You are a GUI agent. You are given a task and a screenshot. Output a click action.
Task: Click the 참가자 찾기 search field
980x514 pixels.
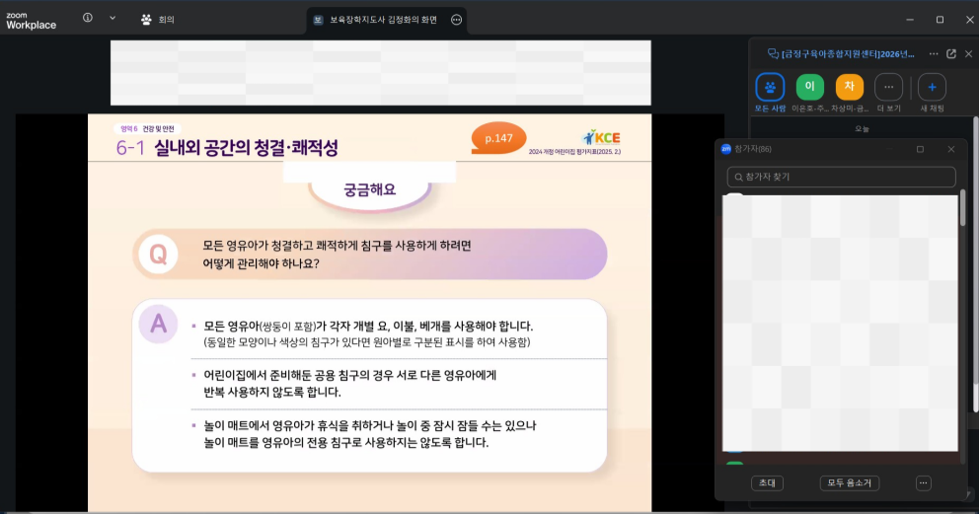point(842,177)
